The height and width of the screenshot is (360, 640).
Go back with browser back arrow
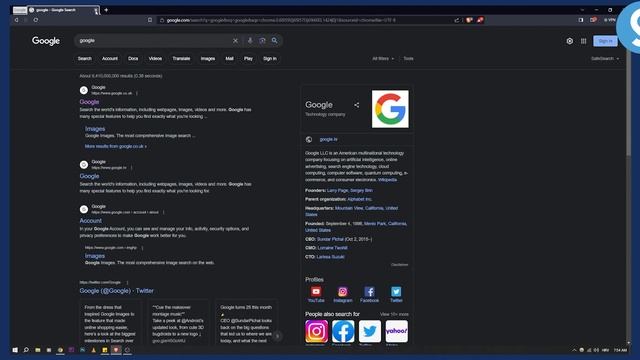pyautogui.click(x=17, y=20)
